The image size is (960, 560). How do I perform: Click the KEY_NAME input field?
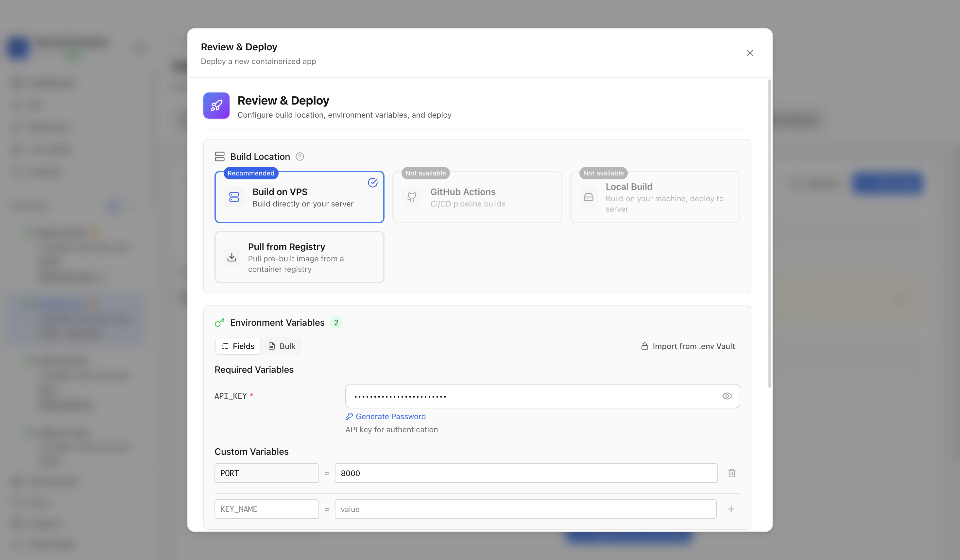pyautogui.click(x=267, y=509)
